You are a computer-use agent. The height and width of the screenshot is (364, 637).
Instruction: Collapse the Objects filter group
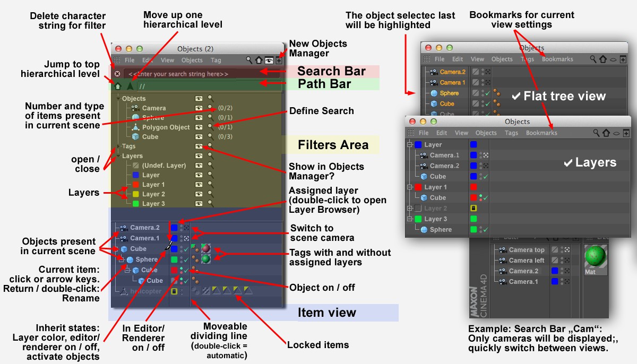coord(118,99)
